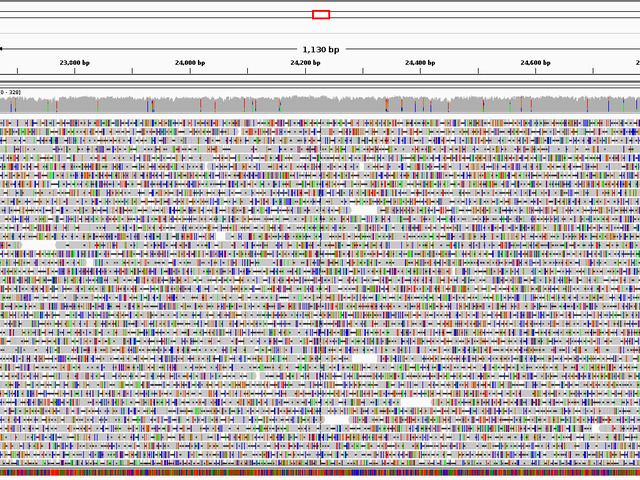Click the 24,200 bp ruler mark
640x480 pixels.
click(x=305, y=63)
